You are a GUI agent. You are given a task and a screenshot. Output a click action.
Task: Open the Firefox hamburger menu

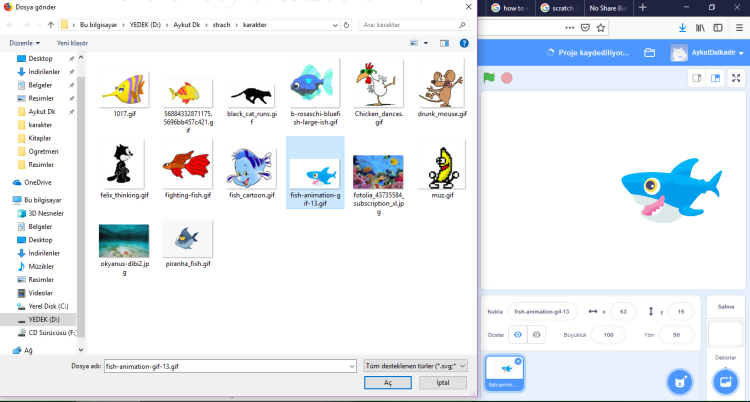pyautogui.click(x=739, y=28)
